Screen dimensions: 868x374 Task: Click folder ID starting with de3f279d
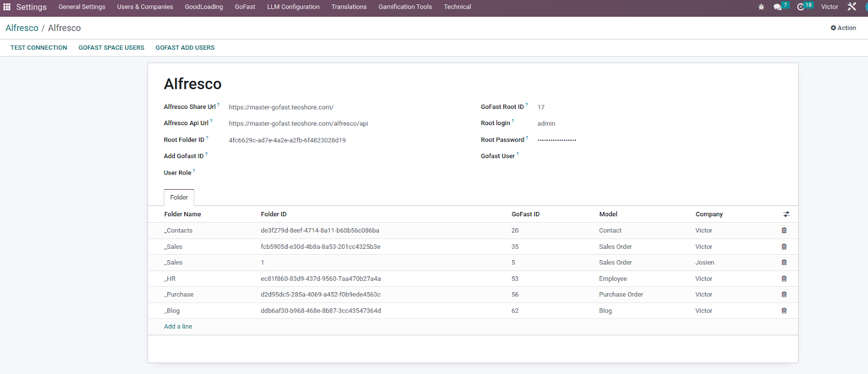[320, 230]
